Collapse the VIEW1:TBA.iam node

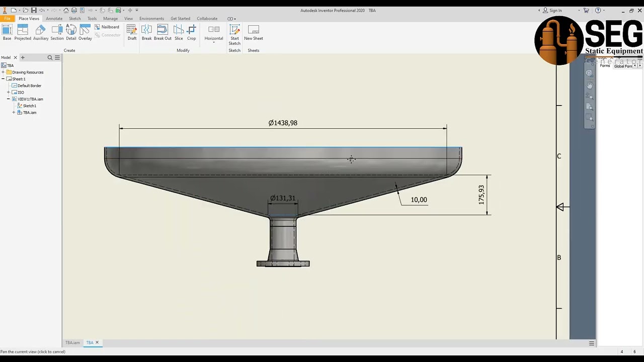click(9, 99)
